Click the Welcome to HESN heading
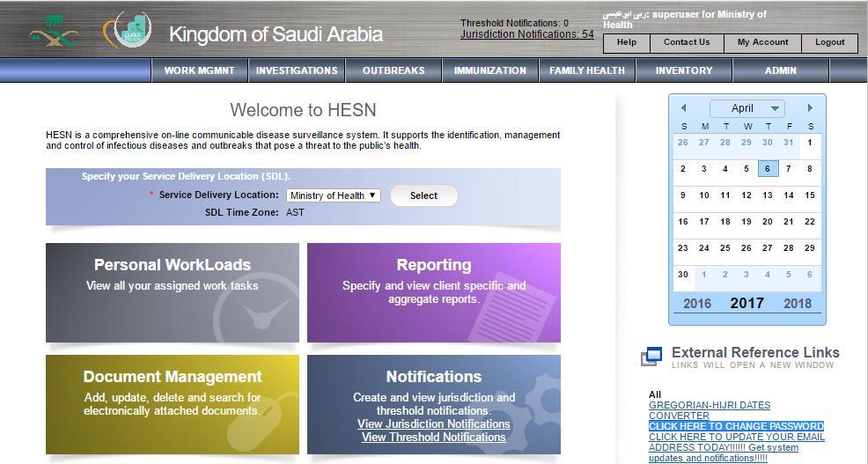Screen dimensions: 868x464 304,110
